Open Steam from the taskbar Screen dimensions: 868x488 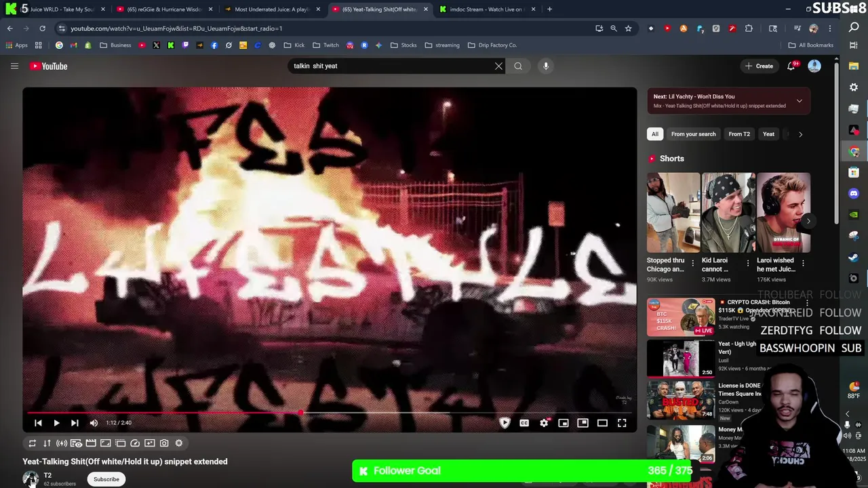(x=854, y=257)
